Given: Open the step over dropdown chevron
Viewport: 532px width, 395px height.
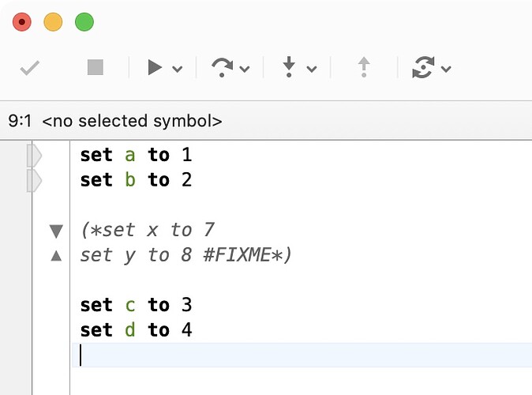Looking at the screenshot, I should pyautogui.click(x=245, y=69).
